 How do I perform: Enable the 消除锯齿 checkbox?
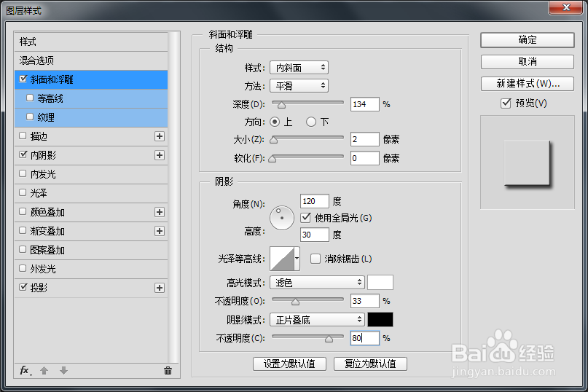click(315, 259)
